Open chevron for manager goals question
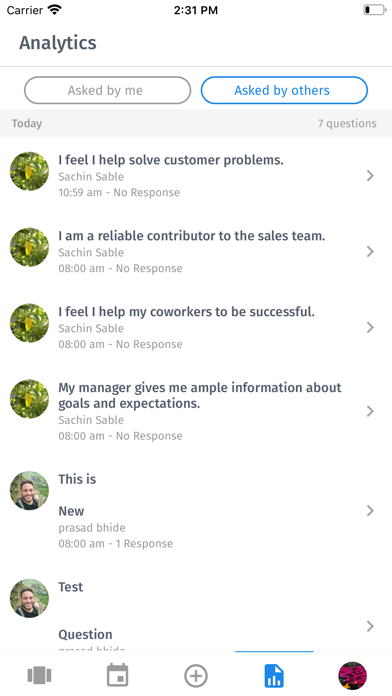This screenshot has width=392, height=696. click(370, 411)
